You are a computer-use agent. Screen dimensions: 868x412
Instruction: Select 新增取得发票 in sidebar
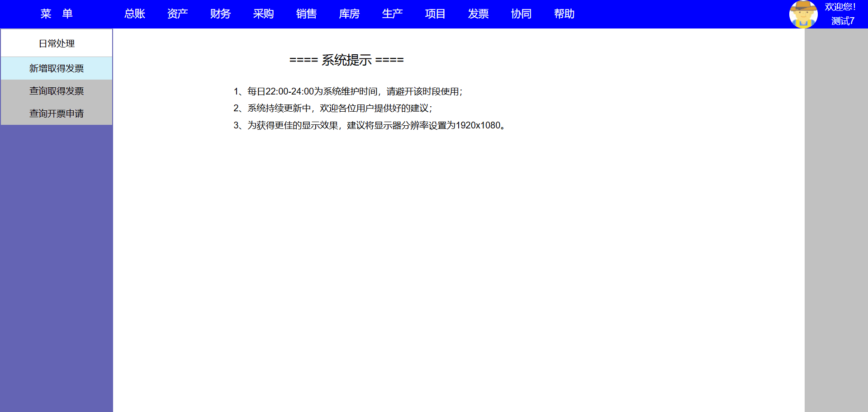pos(57,68)
